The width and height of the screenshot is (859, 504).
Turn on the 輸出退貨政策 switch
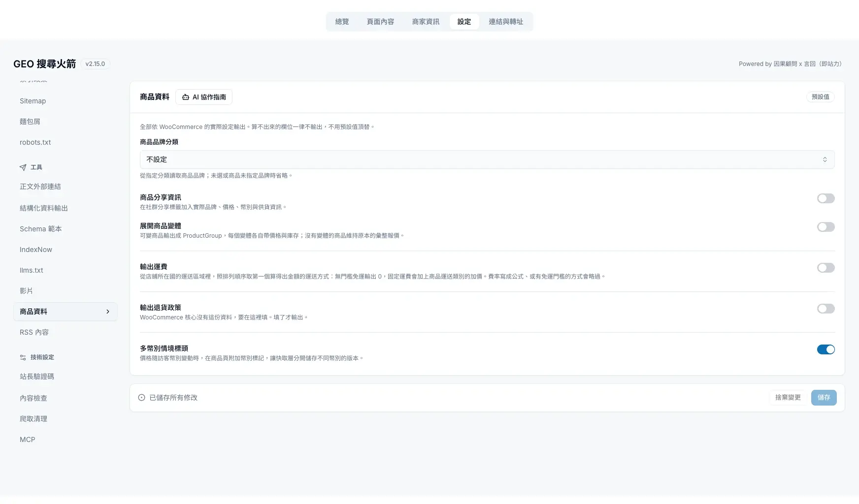pos(826,309)
